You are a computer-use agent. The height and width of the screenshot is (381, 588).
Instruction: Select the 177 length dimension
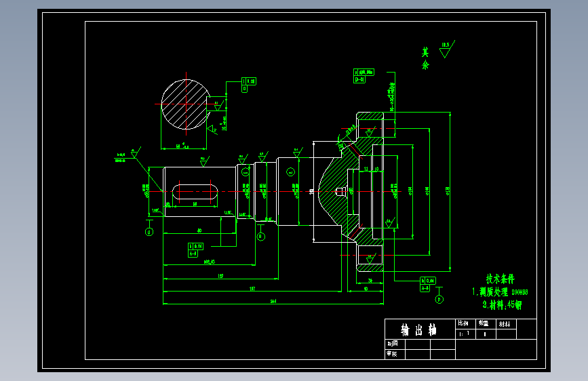[252, 289]
